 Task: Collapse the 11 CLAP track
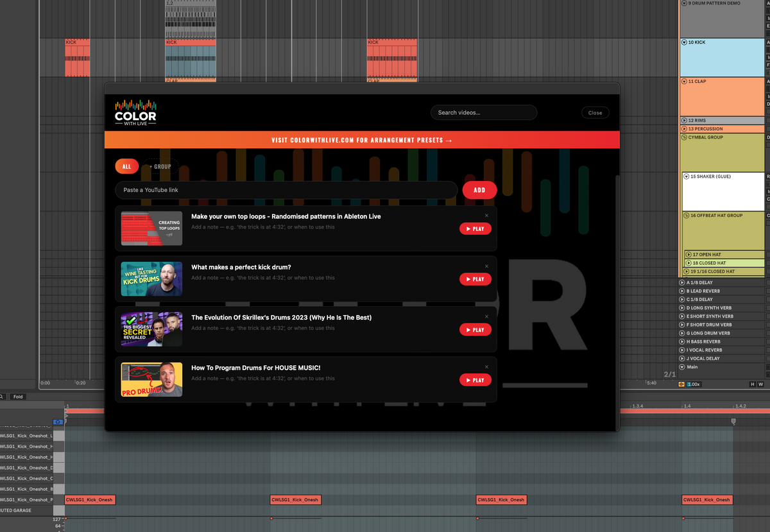click(x=684, y=82)
